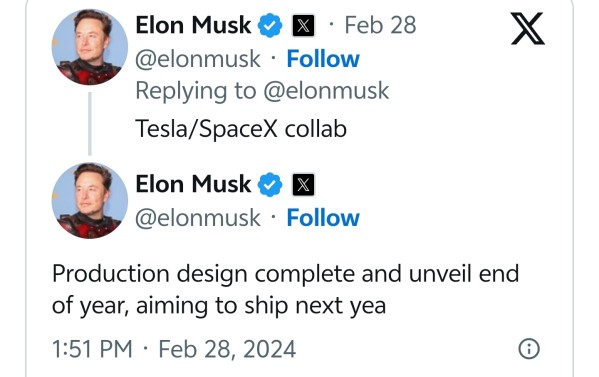This screenshot has width=599, height=377.
Task: Click the thread connector line between tweets
Action: click(x=90, y=124)
